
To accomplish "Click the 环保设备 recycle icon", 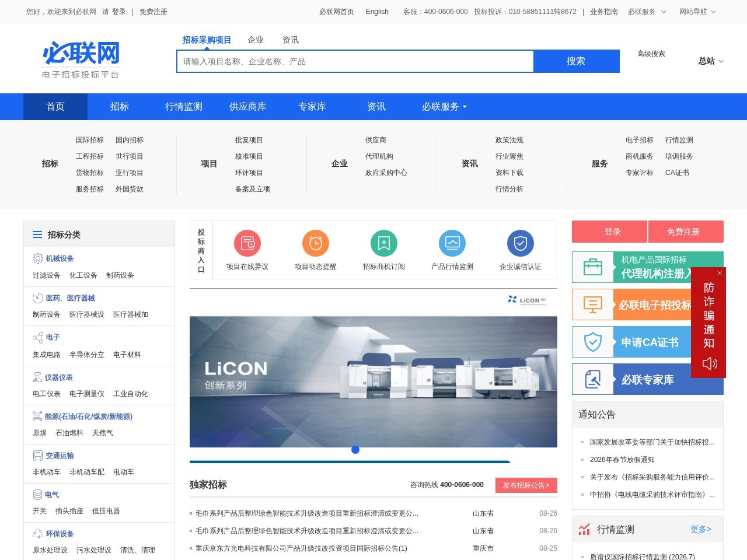I will coord(38,534).
